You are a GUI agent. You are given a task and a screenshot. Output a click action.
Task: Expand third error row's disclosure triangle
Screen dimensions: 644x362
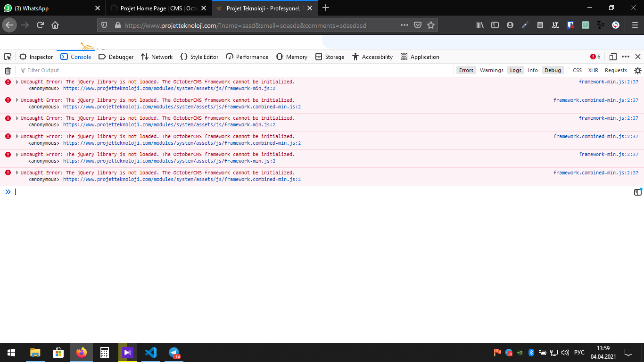17,118
